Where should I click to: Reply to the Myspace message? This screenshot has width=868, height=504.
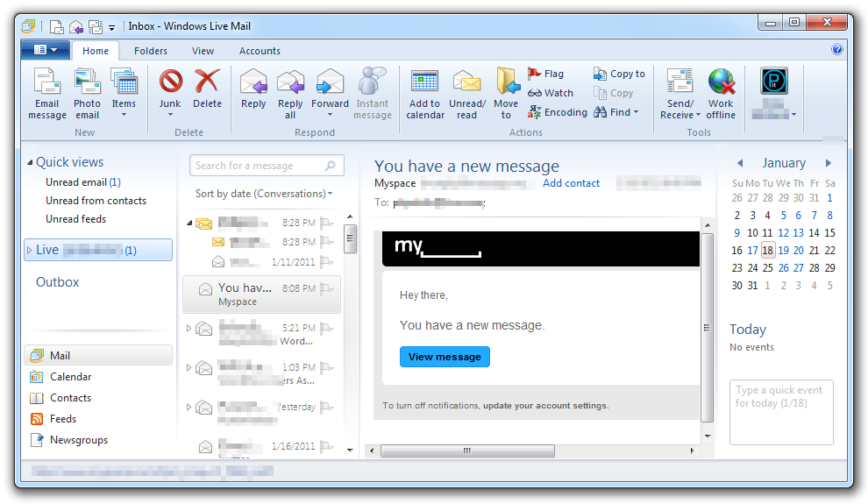click(253, 89)
